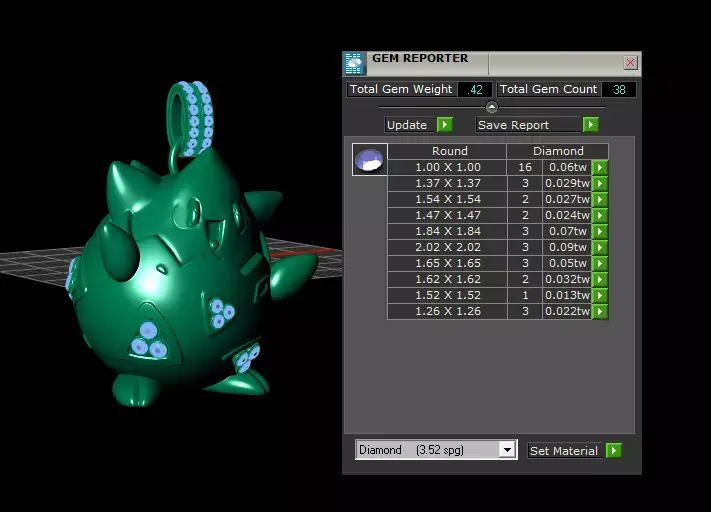The width and height of the screenshot is (711, 512).
Task: Click the Total Gem Weight value .42
Action: point(475,89)
